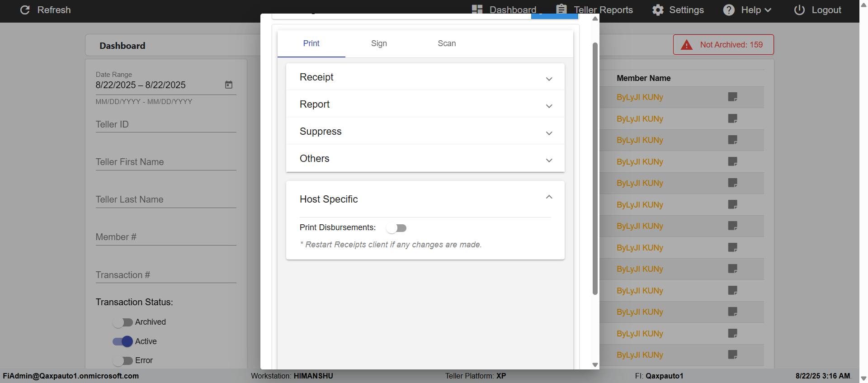
Task: Enable the Archived transaction status toggle
Action: click(x=123, y=322)
